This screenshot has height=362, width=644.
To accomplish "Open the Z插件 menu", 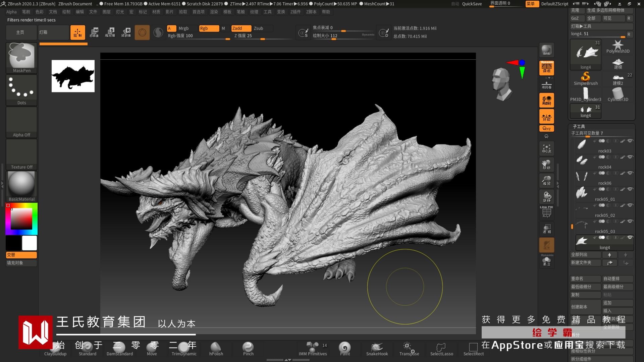I will 296,12.
